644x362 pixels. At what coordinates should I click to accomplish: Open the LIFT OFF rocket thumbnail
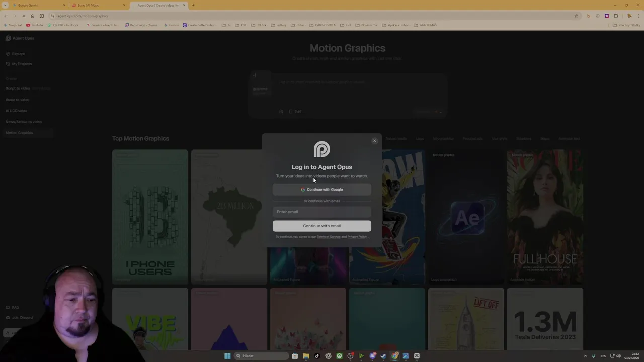click(x=466, y=319)
